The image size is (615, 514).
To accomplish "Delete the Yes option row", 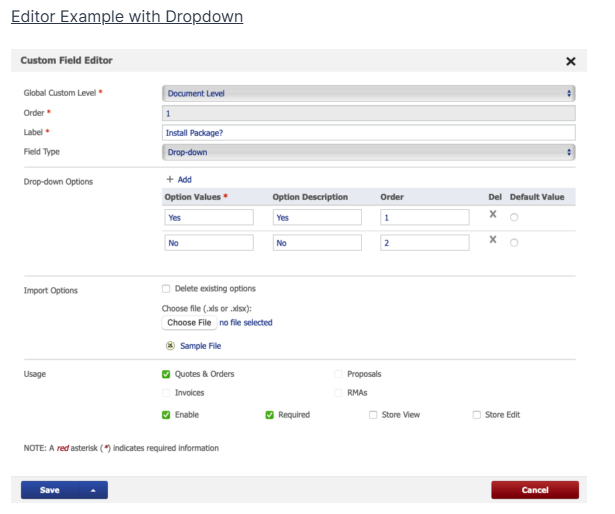I will 492,215.
